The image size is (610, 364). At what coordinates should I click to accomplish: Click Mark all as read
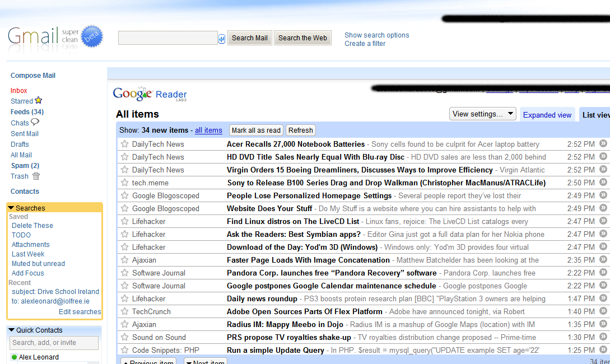coord(256,130)
